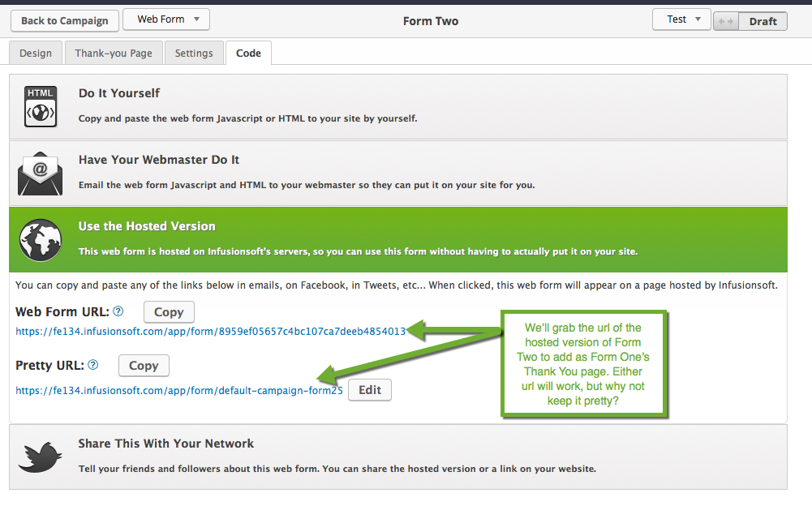Switch to the Thank-you Page tab
The image size is (812, 506).
point(114,53)
